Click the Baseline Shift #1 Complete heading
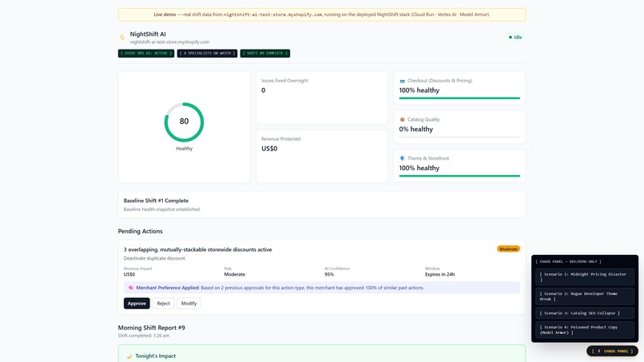This screenshot has width=644, height=362. (156, 201)
